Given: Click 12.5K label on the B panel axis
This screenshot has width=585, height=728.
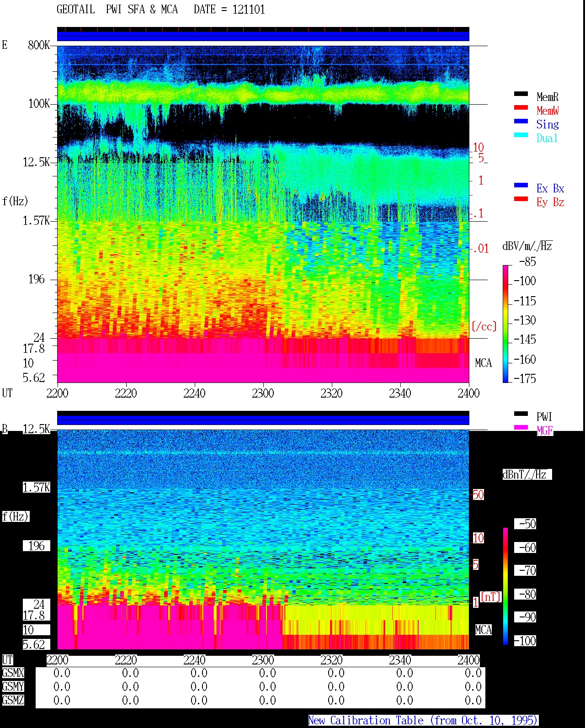Looking at the screenshot, I should pyautogui.click(x=37, y=429).
